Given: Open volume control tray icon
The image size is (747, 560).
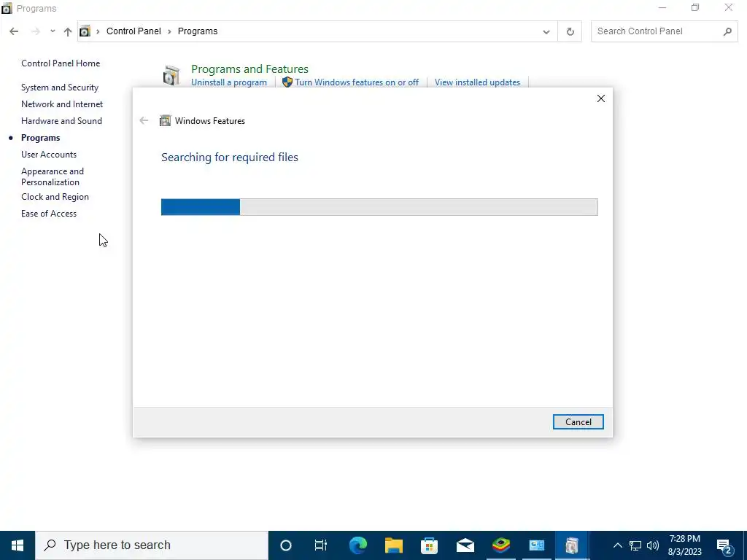Looking at the screenshot, I should pos(653,545).
